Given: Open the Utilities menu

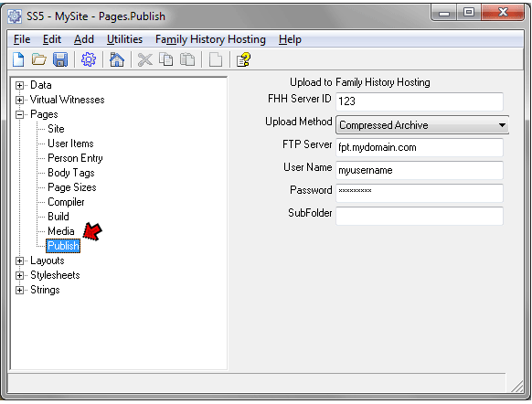Looking at the screenshot, I should click(124, 39).
